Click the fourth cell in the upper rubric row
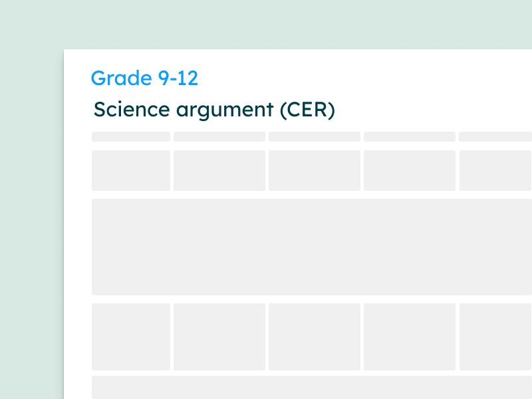 [410, 171]
